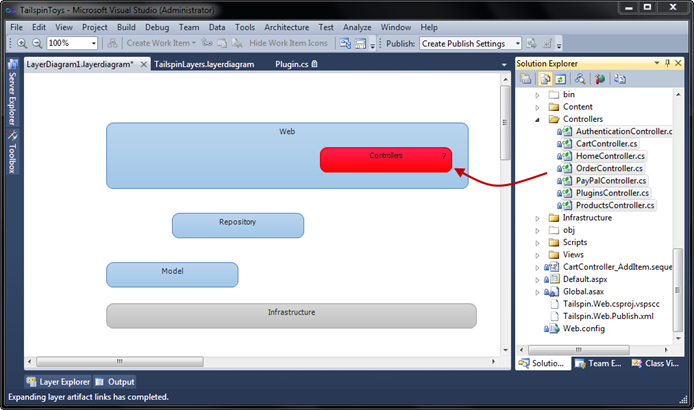Expand Global.asax node

537,292
